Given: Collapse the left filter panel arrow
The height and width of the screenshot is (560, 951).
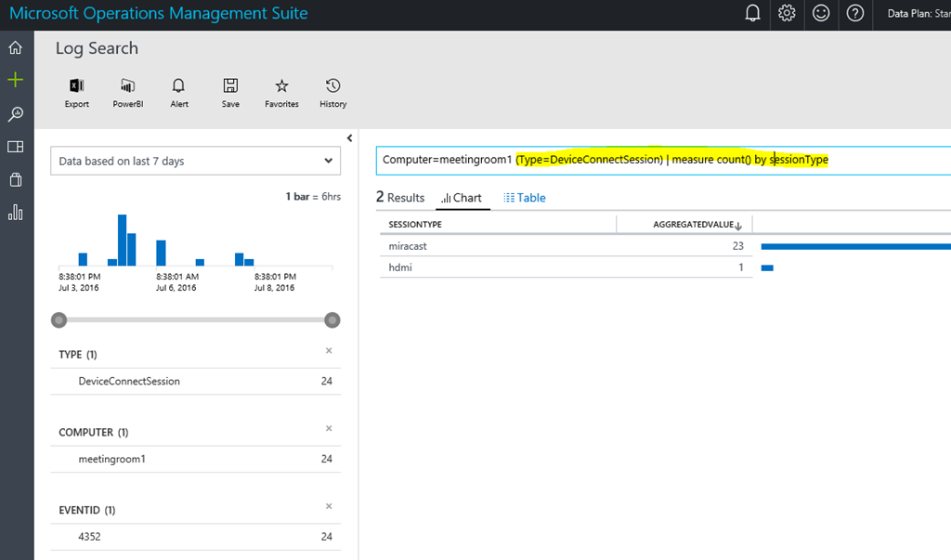Looking at the screenshot, I should tap(350, 138).
